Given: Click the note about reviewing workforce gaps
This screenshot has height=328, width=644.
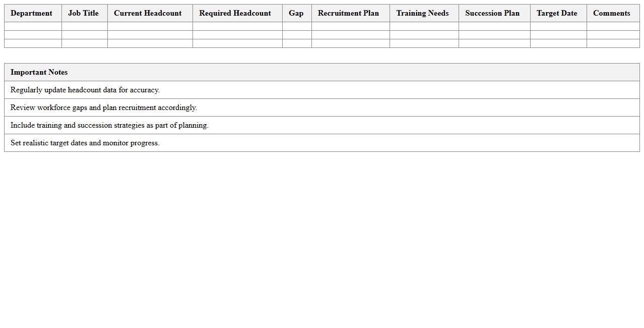Looking at the screenshot, I should (x=104, y=107).
